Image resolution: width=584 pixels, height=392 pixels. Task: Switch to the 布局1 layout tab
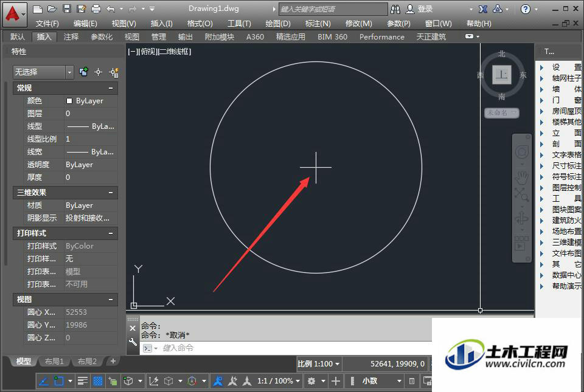coord(54,361)
